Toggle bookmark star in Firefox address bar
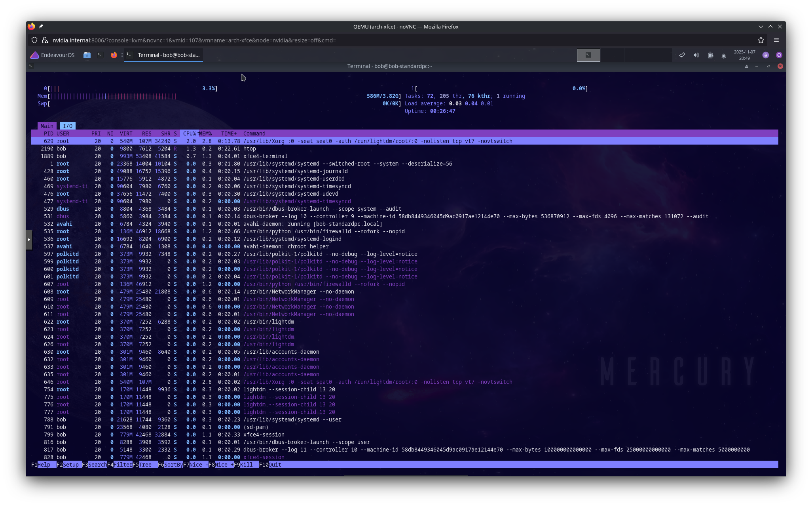The width and height of the screenshot is (812, 507). (760, 40)
